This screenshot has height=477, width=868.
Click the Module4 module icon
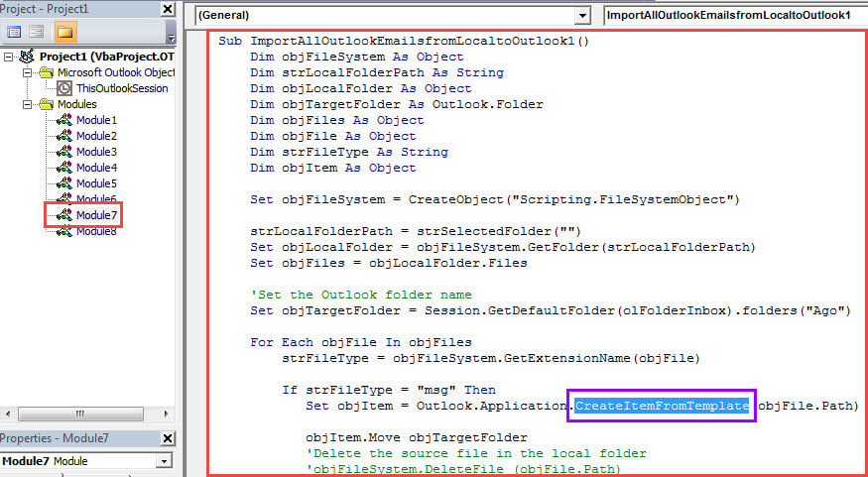coord(64,168)
